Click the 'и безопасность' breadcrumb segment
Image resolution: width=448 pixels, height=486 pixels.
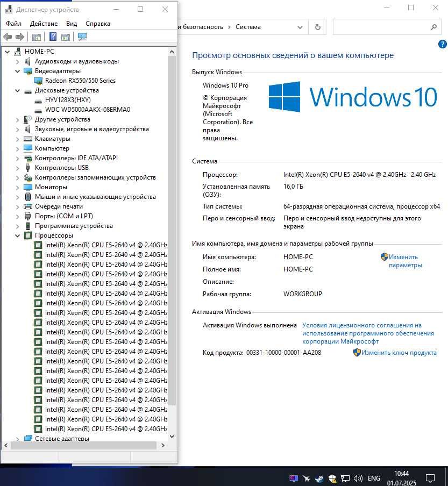[x=201, y=27]
